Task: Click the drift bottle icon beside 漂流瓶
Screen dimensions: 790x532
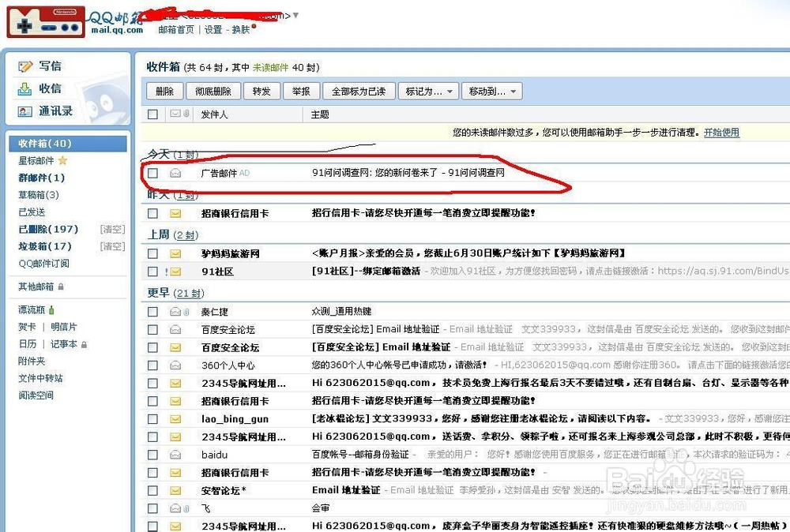Action: pos(51,309)
